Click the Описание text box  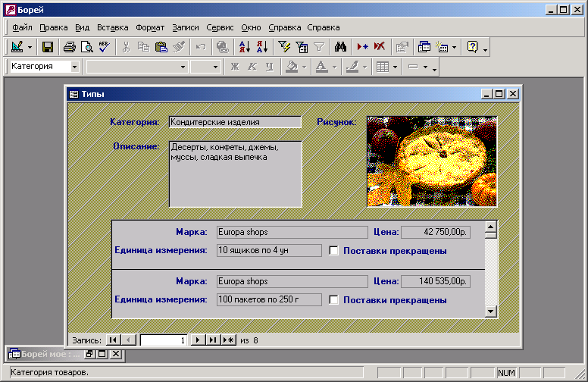click(236, 174)
